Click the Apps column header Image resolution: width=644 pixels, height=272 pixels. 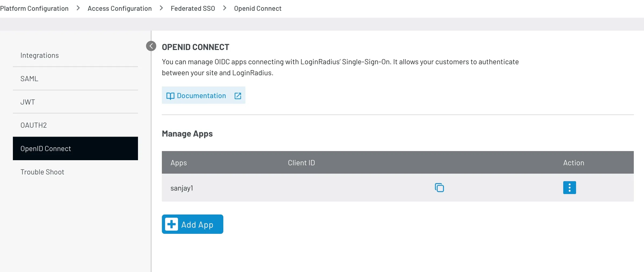[179, 163]
